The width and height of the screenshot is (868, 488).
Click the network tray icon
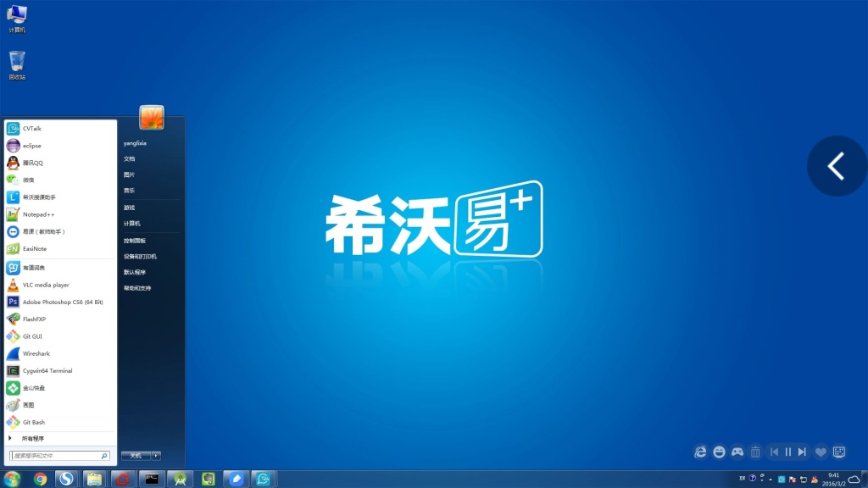804,480
